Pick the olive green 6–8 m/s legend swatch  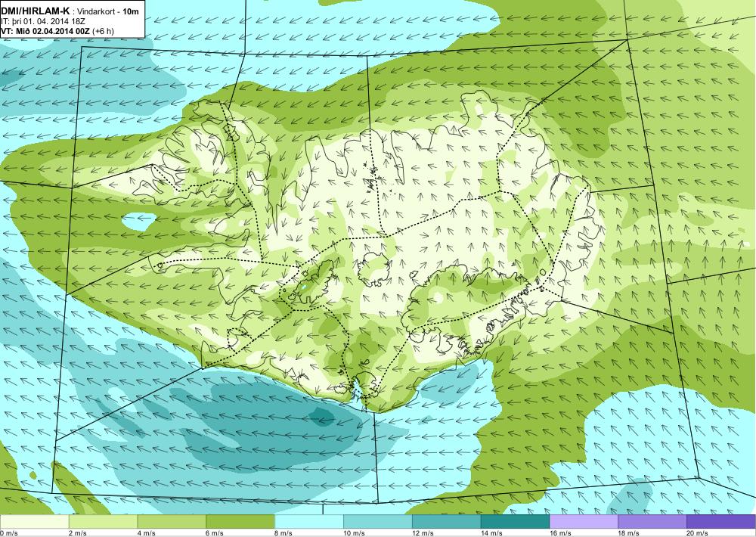[240, 522]
